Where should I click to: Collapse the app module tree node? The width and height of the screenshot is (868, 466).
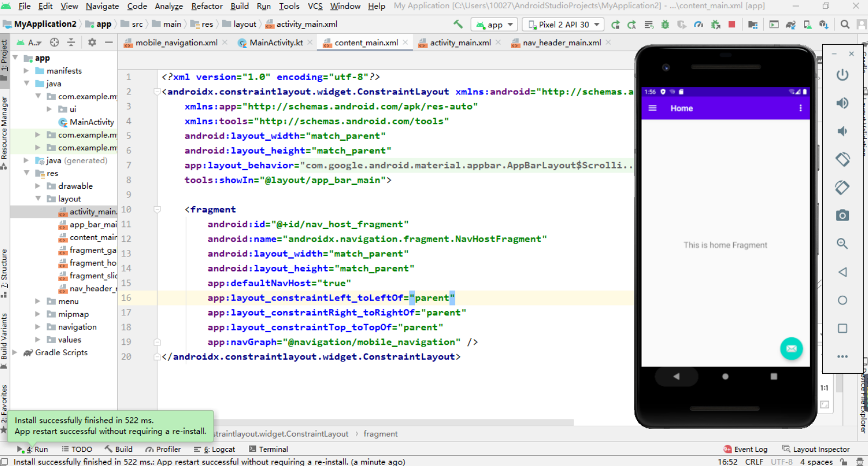[x=16, y=58]
